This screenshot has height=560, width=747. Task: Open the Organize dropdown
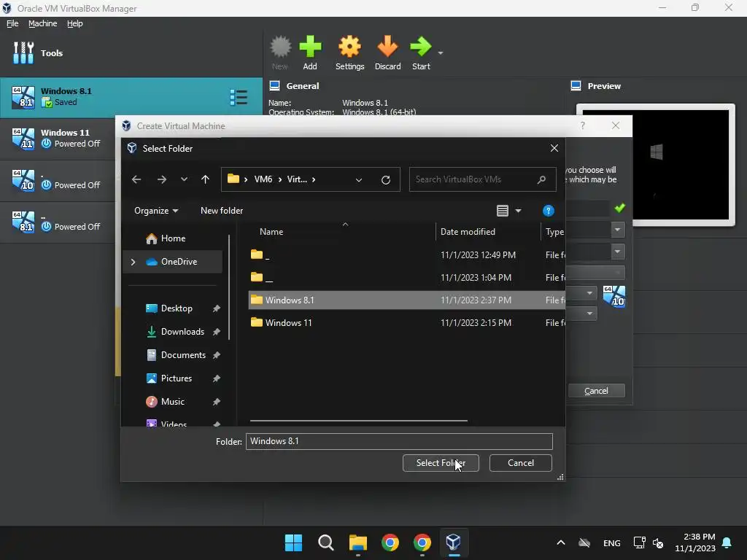click(x=156, y=211)
